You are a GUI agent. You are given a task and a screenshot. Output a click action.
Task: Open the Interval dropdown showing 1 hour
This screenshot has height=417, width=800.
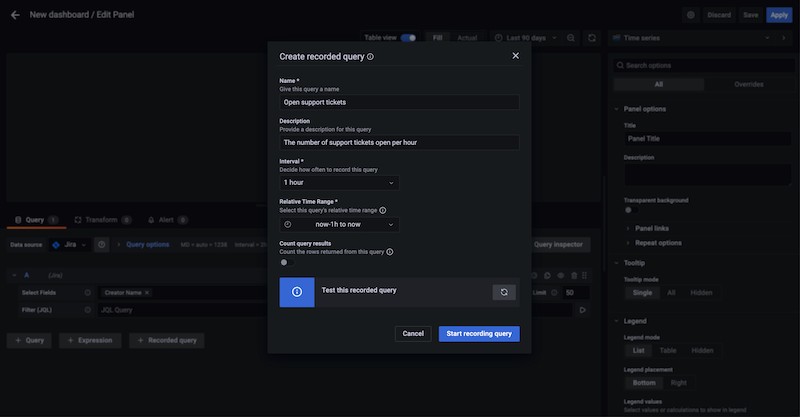click(x=339, y=183)
